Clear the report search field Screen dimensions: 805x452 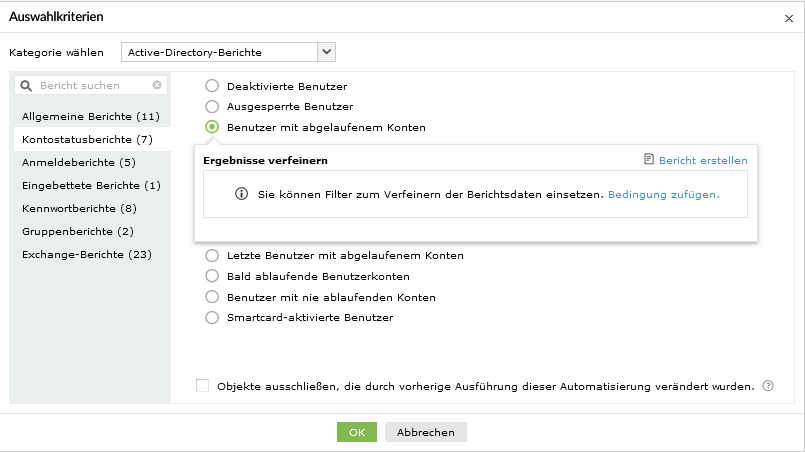pos(157,85)
